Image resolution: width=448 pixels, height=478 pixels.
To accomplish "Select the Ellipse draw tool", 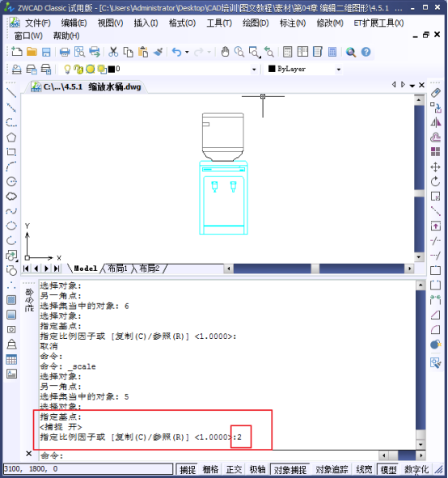I will pyautogui.click(x=11, y=226).
